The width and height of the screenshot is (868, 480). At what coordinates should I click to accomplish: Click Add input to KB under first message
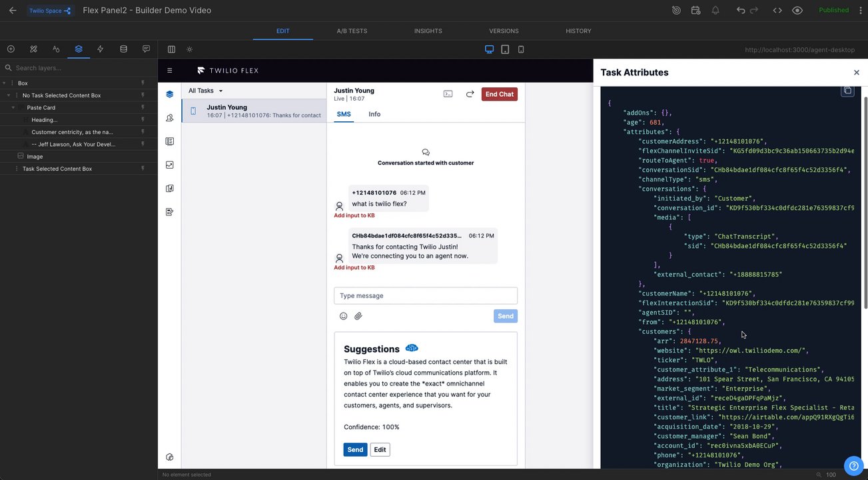tap(354, 215)
